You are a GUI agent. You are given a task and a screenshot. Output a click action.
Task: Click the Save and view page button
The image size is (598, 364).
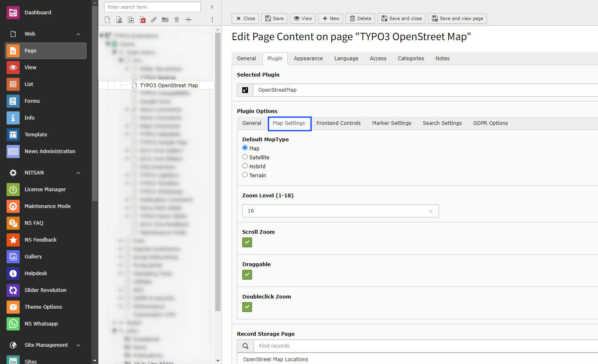click(457, 18)
